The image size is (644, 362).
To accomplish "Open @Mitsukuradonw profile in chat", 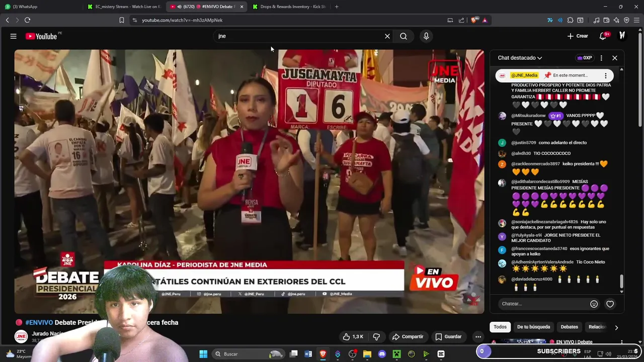I will (x=528, y=116).
